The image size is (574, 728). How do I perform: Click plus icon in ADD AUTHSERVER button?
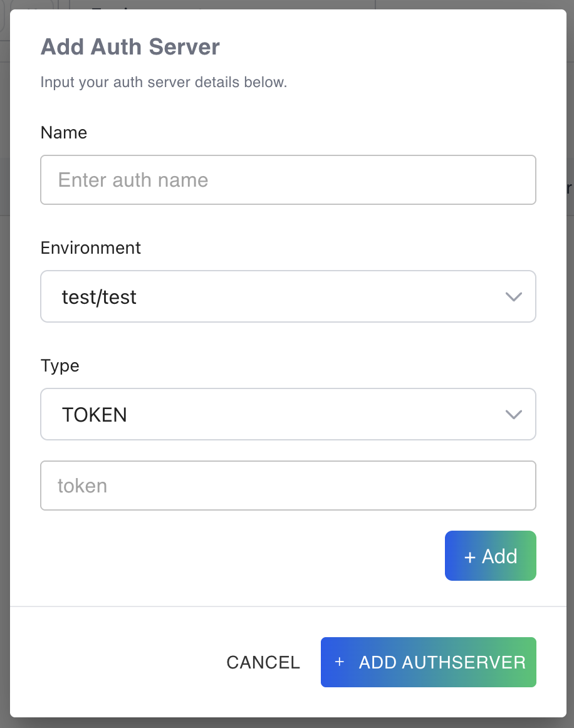pyautogui.click(x=340, y=662)
